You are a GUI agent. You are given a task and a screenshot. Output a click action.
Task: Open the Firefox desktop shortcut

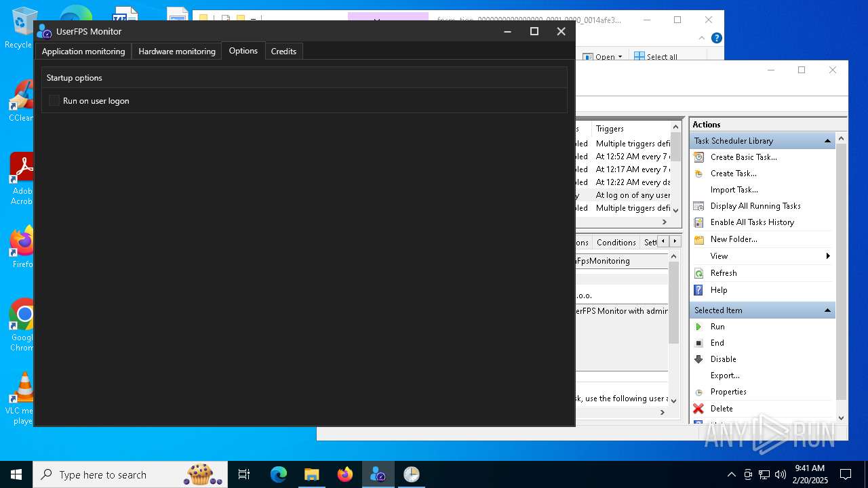[22, 247]
